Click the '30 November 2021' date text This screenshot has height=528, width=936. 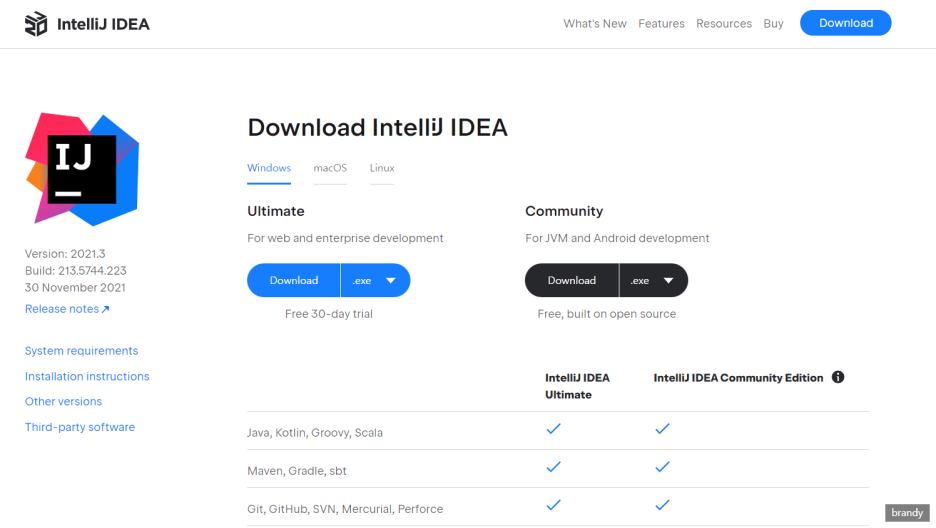(75, 287)
